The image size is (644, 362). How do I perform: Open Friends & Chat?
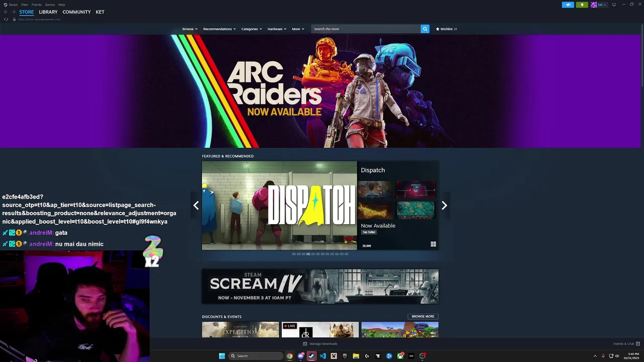coord(626,344)
